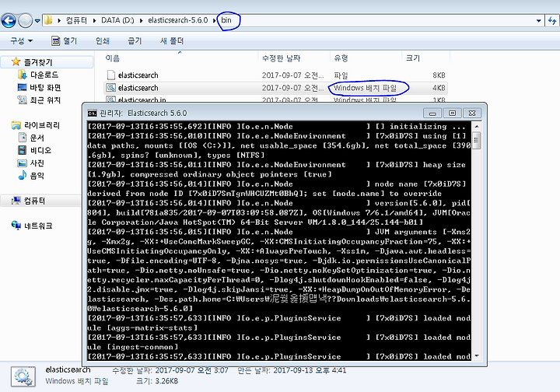Select the elasticsearch.in batch file row
Viewport: 560px width, 392px height.
275,100
